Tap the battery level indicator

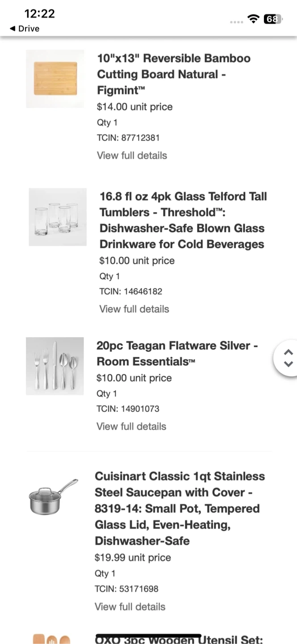point(272,19)
